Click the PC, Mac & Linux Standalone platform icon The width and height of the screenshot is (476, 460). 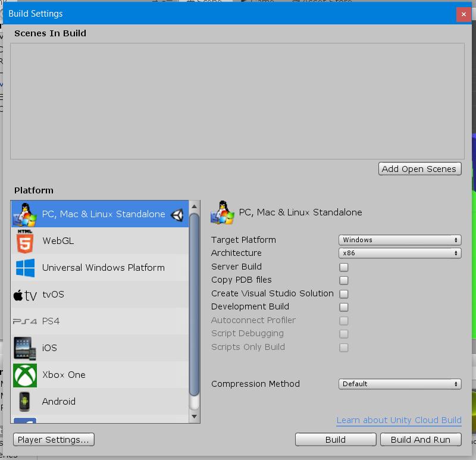pyautogui.click(x=24, y=214)
